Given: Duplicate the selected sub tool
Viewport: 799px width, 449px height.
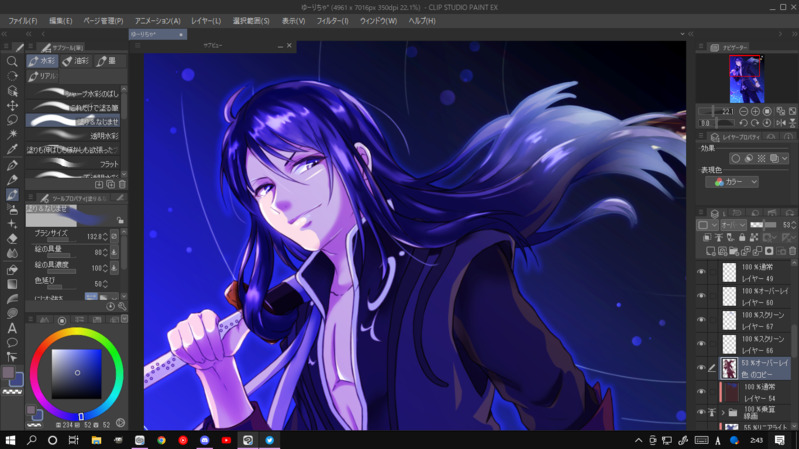Looking at the screenshot, I should 111,184.
